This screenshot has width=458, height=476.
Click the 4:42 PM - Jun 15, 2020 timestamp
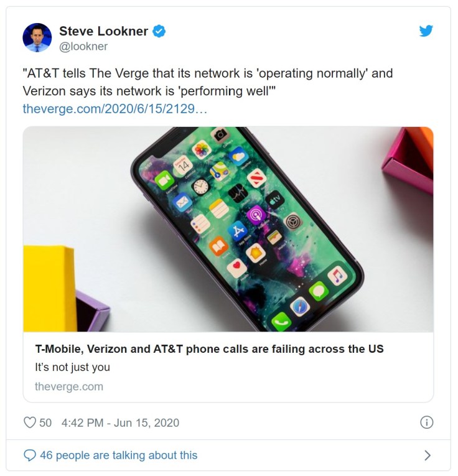[x=120, y=422]
